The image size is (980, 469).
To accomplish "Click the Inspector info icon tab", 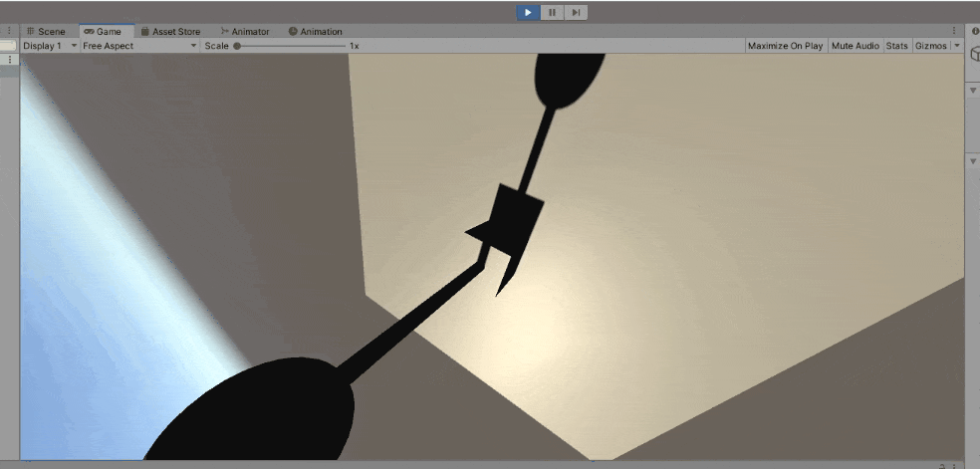I will 975,31.
